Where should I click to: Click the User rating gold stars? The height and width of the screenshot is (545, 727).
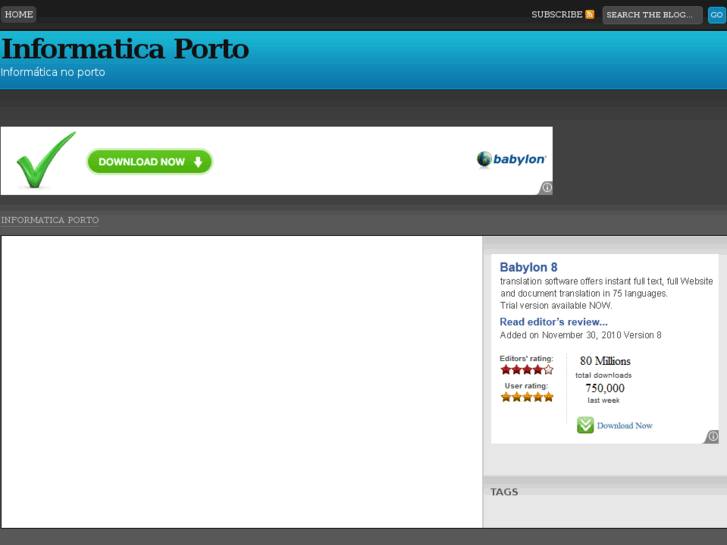click(527, 397)
